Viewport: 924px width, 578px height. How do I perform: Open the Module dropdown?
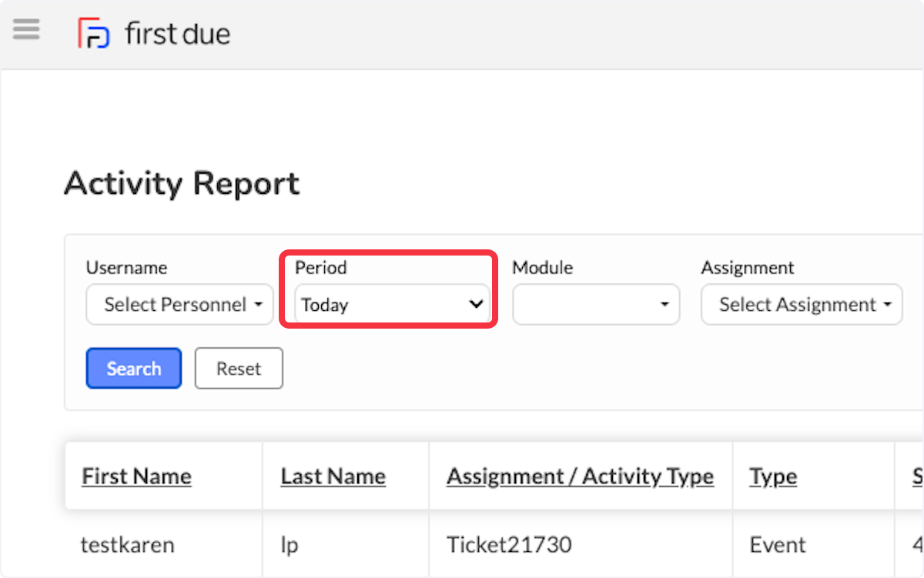click(596, 305)
